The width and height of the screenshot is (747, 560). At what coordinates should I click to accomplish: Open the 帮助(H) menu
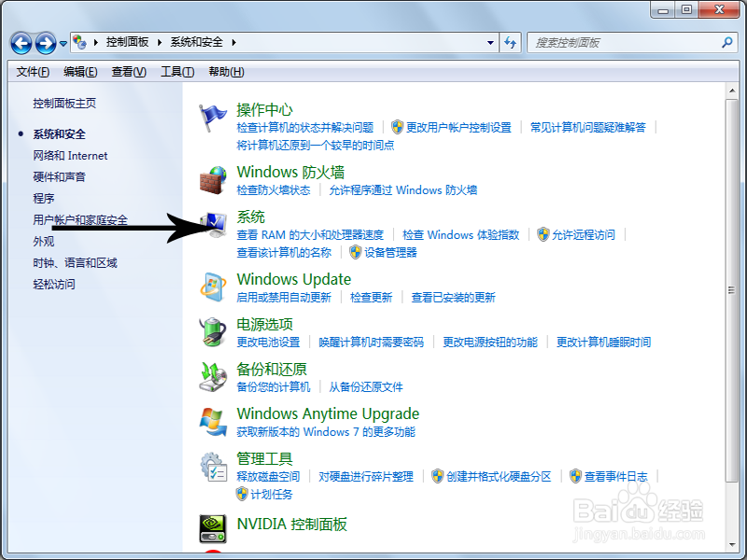[226, 72]
